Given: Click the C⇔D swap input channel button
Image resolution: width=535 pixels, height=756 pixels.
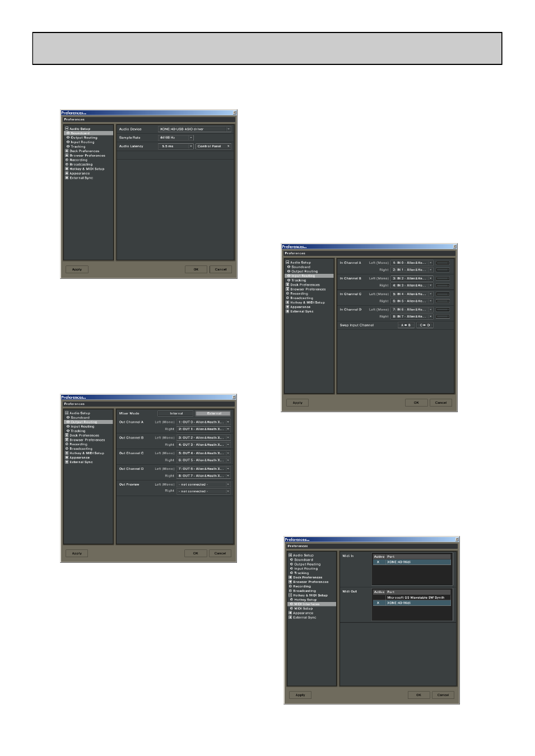Looking at the screenshot, I should [x=425, y=325].
